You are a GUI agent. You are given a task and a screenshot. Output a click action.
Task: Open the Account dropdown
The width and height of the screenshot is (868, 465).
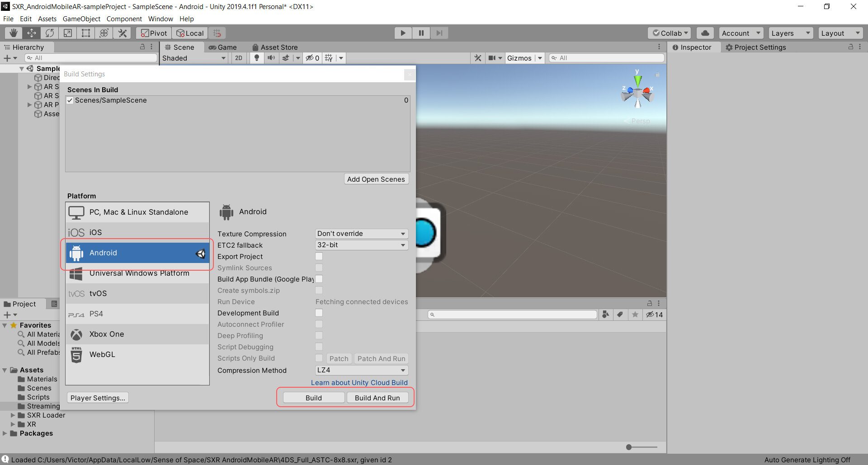click(741, 33)
